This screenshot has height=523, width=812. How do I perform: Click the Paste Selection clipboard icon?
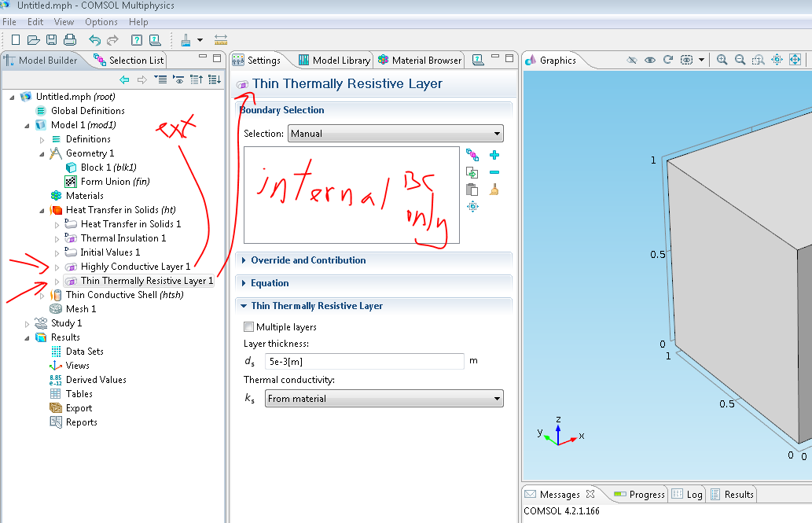472,190
